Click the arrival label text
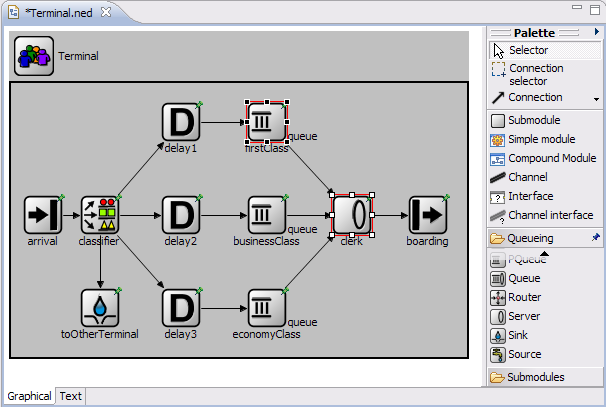606x407 pixels. [x=43, y=241]
